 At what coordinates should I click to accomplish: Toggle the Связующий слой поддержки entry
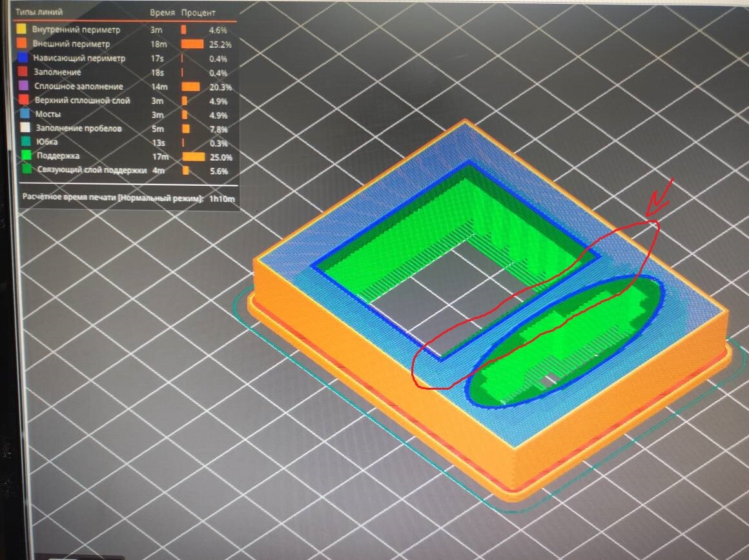point(92,170)
